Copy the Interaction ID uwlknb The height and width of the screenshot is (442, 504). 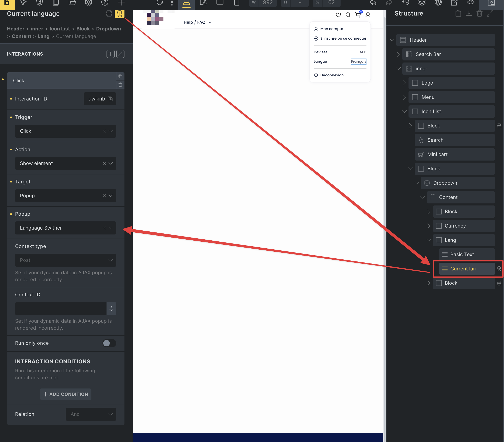click(110, 99)
